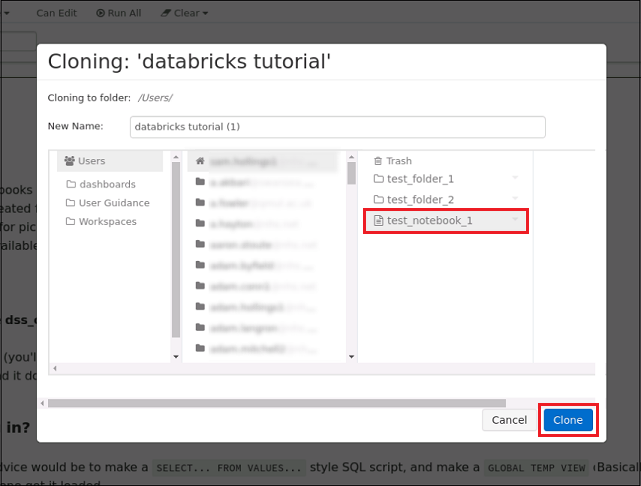Click the /Users/ destination path text
This screenshot has width=641, height=486.
click(155, 98)
